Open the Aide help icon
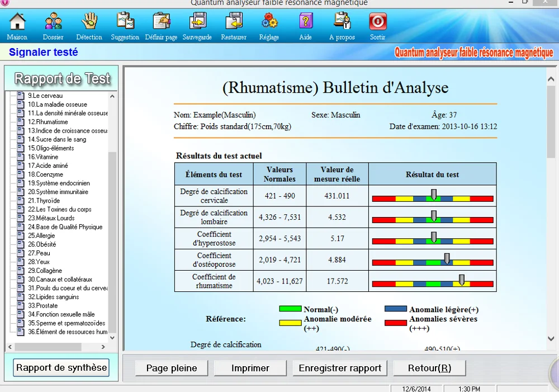 [305, 22]
